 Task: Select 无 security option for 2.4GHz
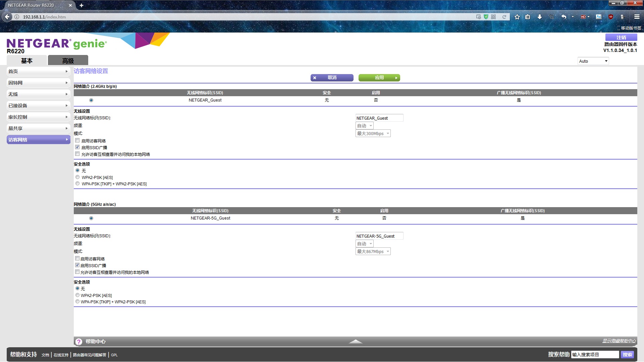pos(77,170)
